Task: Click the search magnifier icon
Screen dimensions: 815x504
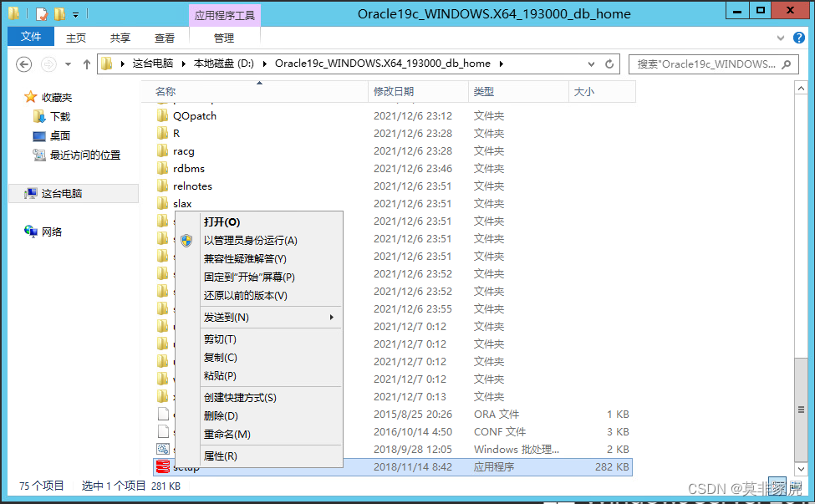Action: coord(787,64)
